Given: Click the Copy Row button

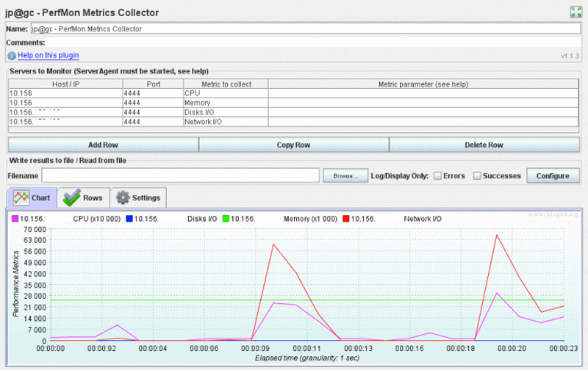Looking at the screenshot, I should 294,145.
